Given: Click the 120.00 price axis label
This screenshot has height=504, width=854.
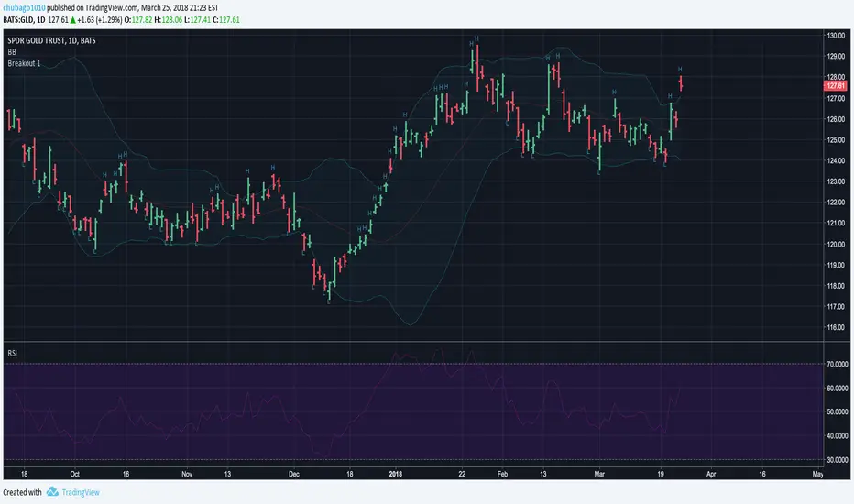Looking at the screenshot, I should (x=836, y=245).
